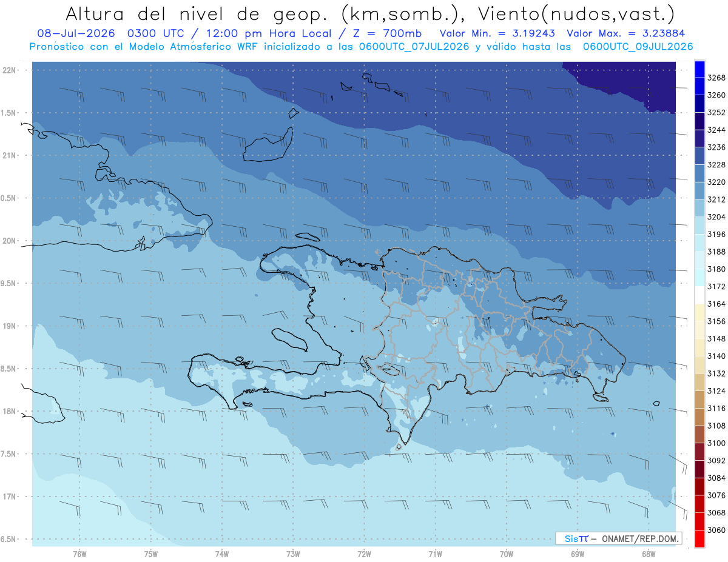Pick the legend swatch between 3068 and 3060
Screen dimensions: 728x562
click(x=699, y=521)
